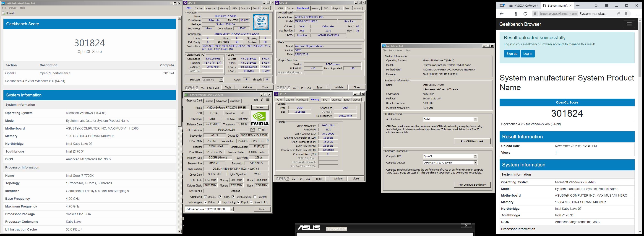Click the lock icon in the address bar
This screenshot has width=644, height=236.
[535, 14]
